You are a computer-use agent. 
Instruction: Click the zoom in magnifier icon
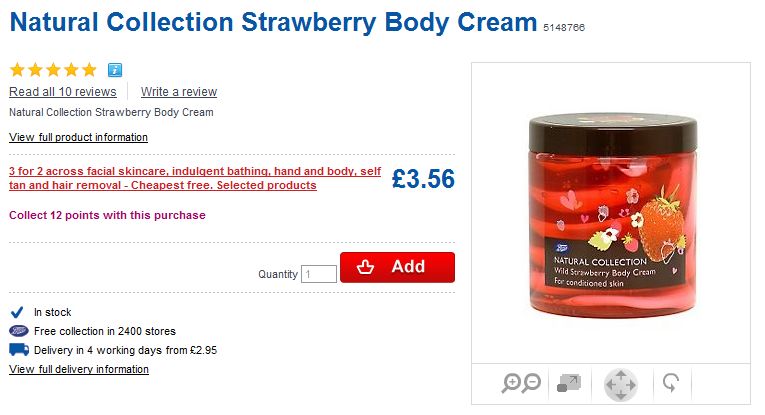(x=512, y=382)
